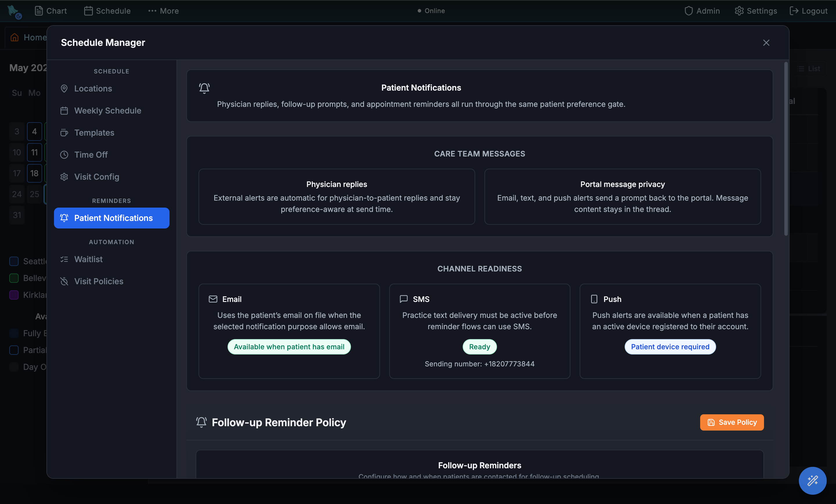Open the More menu

tap(163, 11)
